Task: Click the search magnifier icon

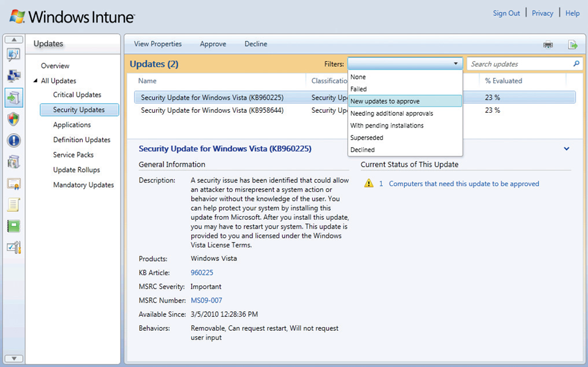Action: point(576,64)
